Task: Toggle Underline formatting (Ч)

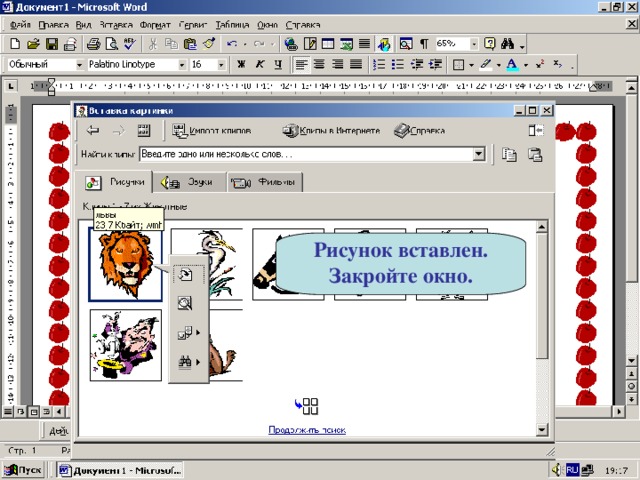Action: (278, 64)
